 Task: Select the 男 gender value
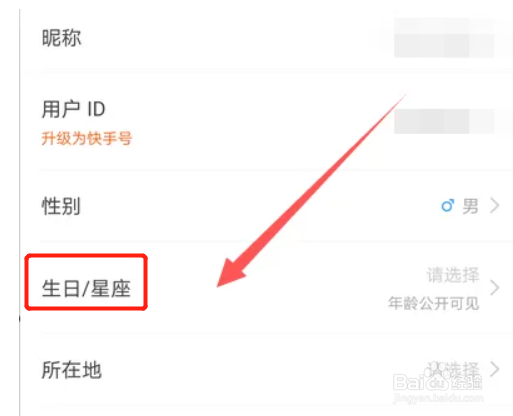[x=471, y=206]
